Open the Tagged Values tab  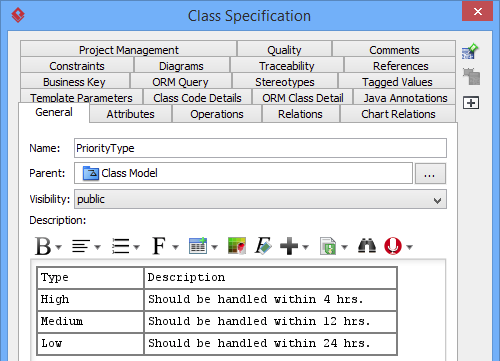pos(397,82)
